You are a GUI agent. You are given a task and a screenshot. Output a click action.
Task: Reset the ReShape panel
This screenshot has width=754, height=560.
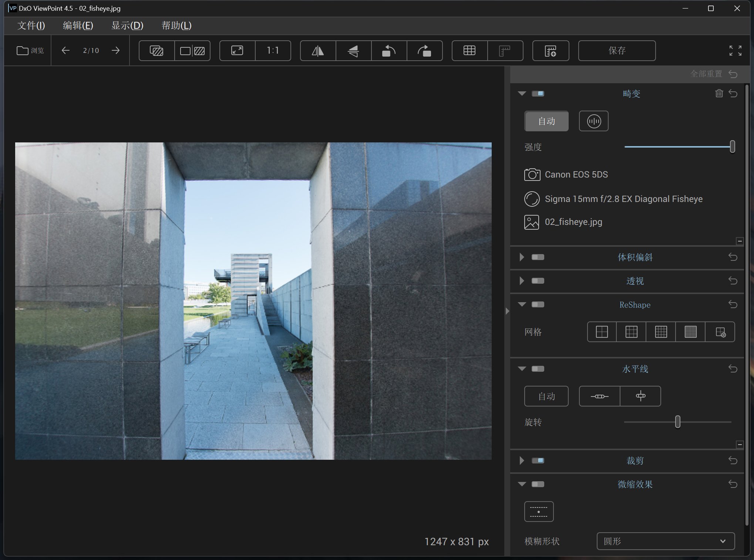pos(733,304)
